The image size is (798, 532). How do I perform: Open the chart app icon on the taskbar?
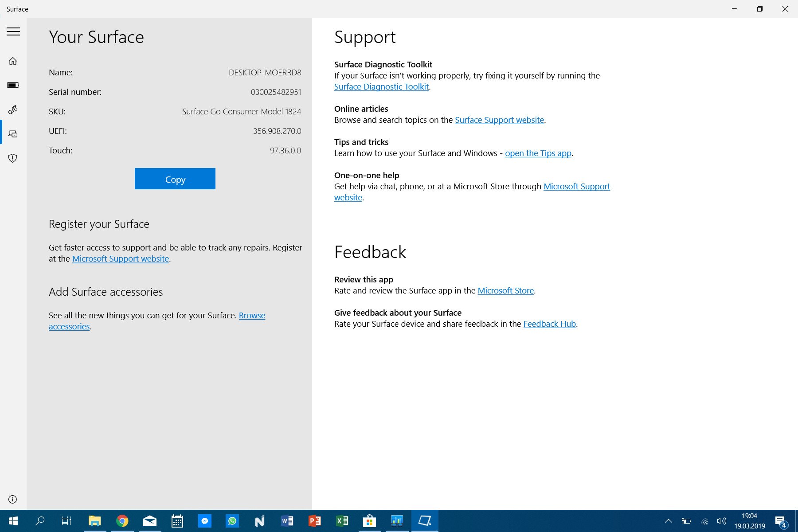(397, 521)
